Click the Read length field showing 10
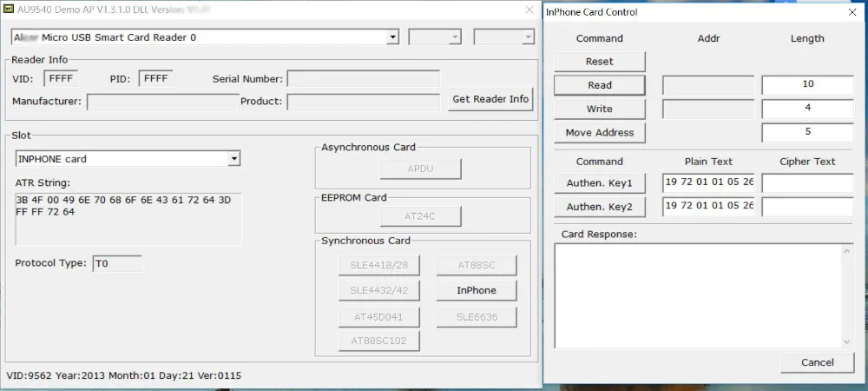This screenshot has height=391, width=868. point(807,85)
